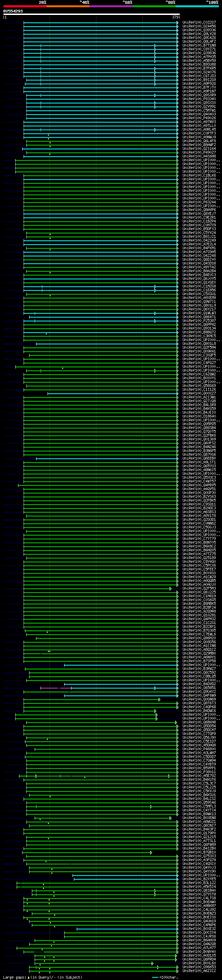Viewport: 222px width, 980px height.
Task: Select the UniRef100_Q8T6T3 label
Action: click(199, 703)
